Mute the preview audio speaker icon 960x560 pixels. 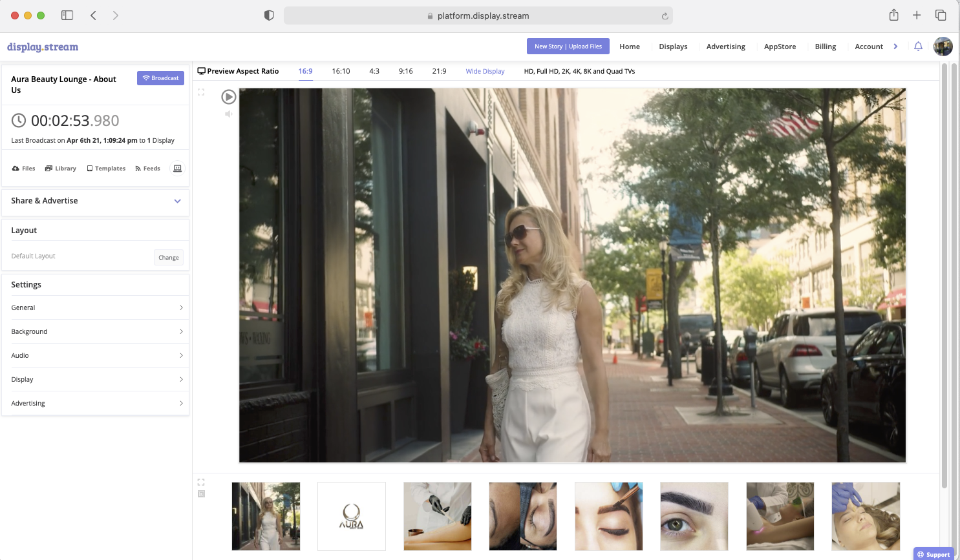point(228,114)
